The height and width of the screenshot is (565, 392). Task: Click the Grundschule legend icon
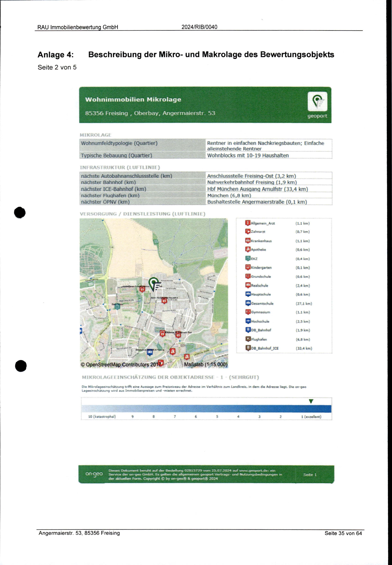(x=248, y=277)
